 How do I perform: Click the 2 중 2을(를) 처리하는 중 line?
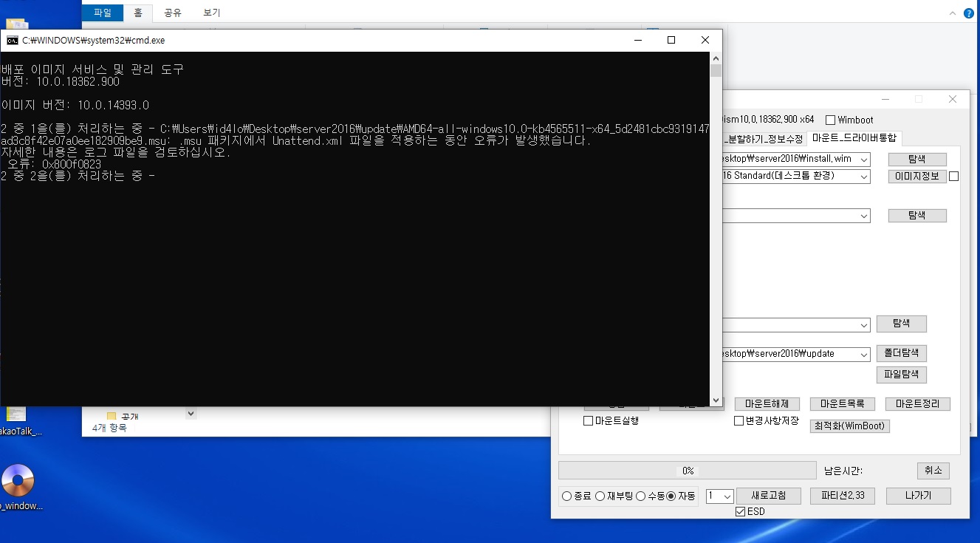point(78,176)
